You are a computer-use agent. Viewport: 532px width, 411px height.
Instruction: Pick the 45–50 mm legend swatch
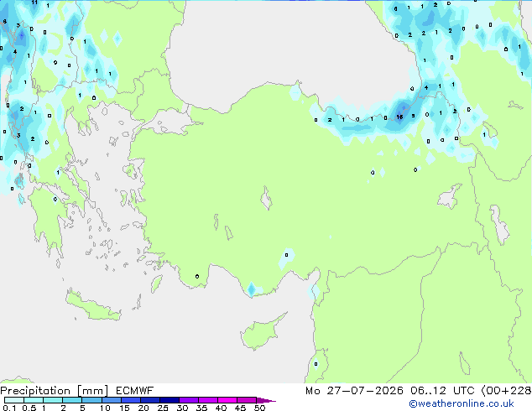point(247,400)
